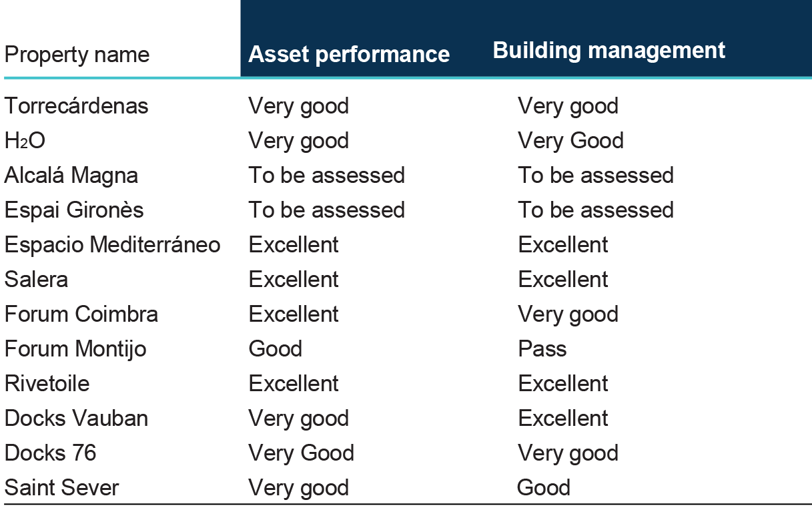Select Alcalá Magna's asset performance To be assessed
This screenshot has width=812, height=510.
[326, 175]
